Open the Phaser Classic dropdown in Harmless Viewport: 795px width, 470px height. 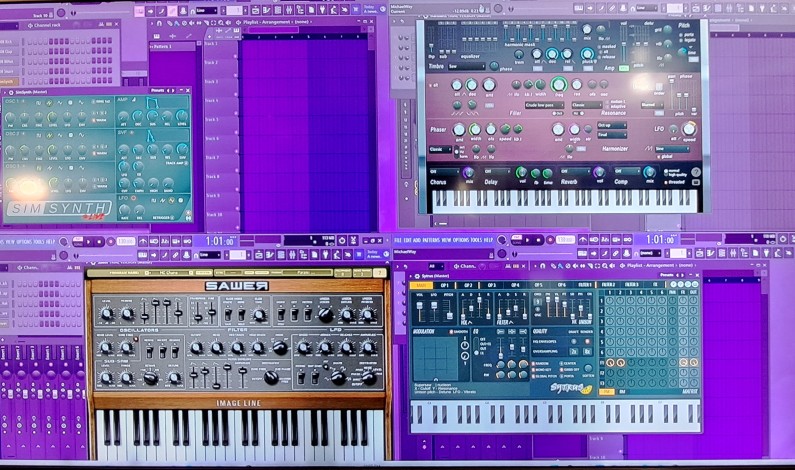click(440, 150)
